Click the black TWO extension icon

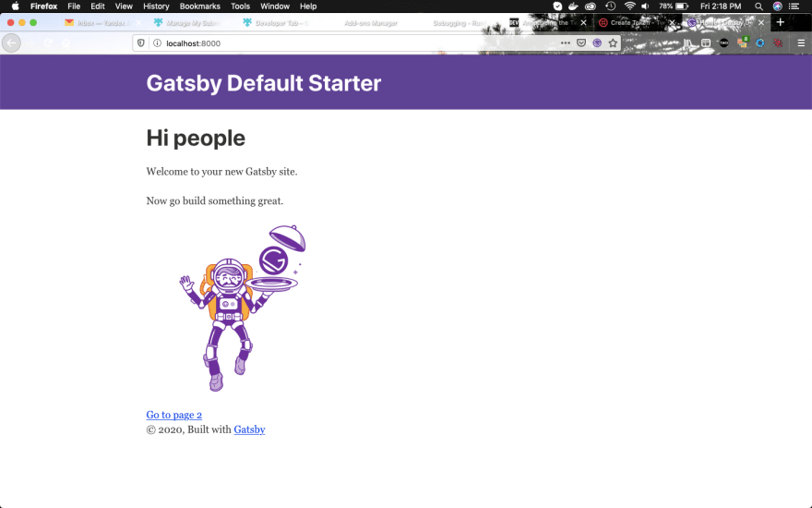(724, 43)
